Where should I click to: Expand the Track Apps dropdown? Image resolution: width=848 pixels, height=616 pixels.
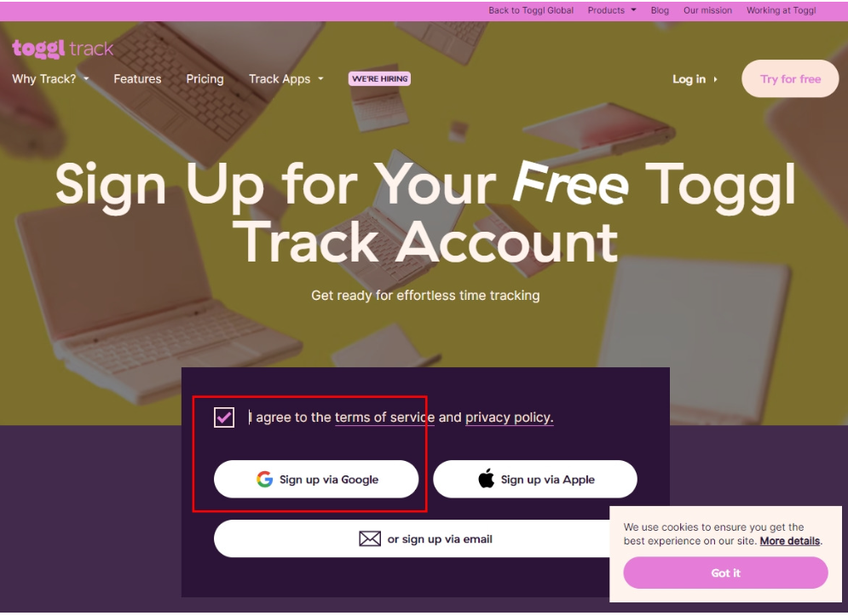coord(286,79)
